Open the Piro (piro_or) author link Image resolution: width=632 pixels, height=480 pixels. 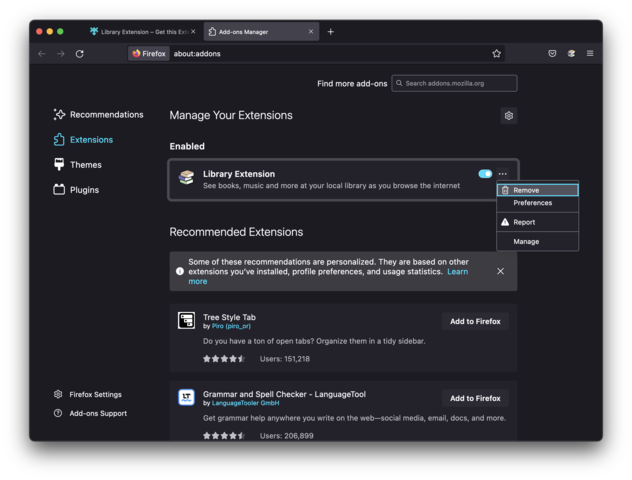point(231,326)
